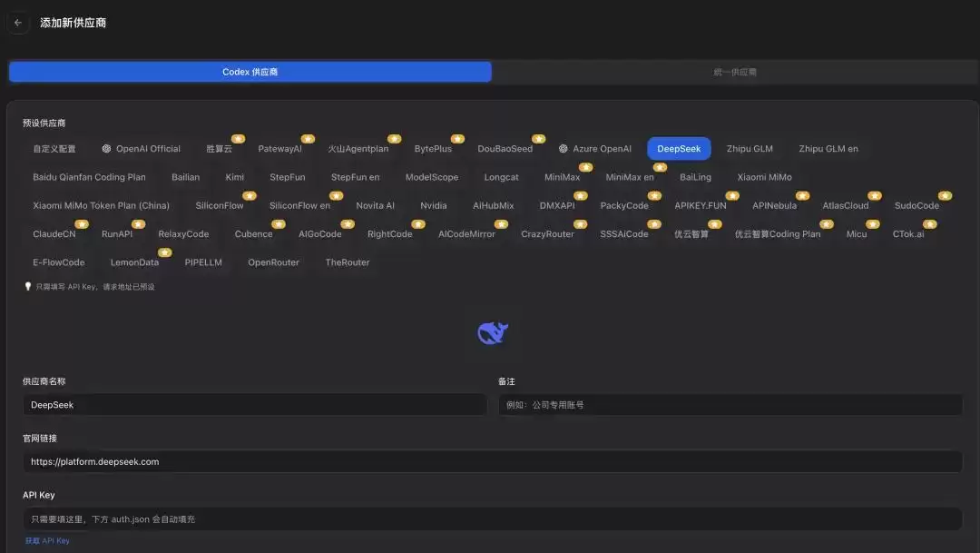
Task: Click the star badge on CrazyRouter
Action: tap(580, 224)
